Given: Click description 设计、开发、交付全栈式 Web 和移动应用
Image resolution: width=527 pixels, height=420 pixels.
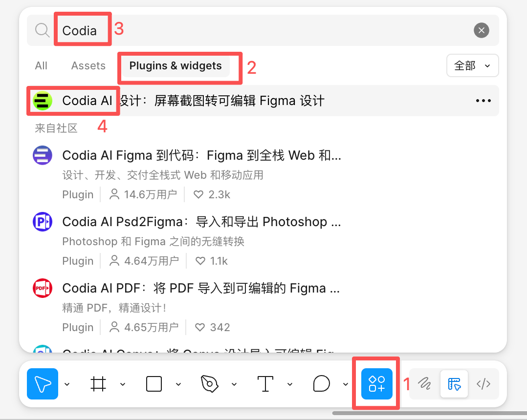Looking at the screenshot, I should click(163, 175).
